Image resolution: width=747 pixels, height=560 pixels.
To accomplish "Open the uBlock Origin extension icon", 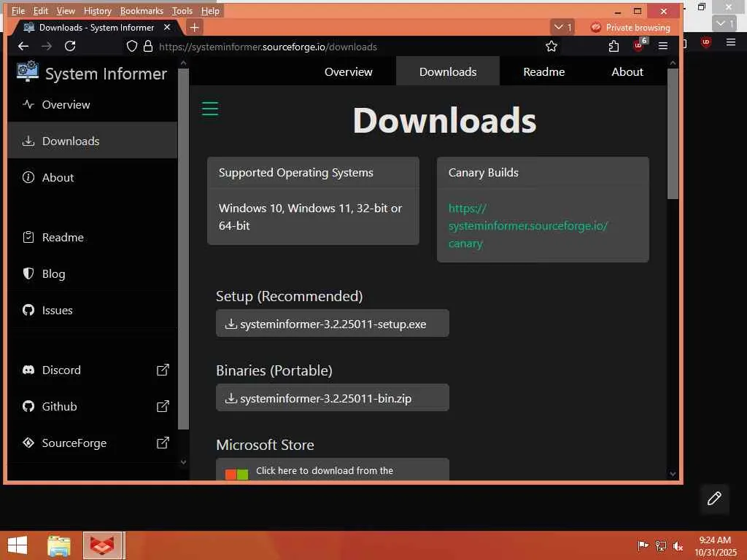I will click(x=639, y=45).
